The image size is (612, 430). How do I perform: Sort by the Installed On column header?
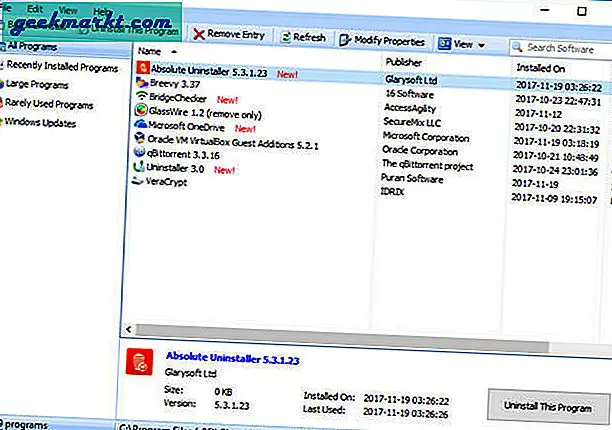click(541, 68)
